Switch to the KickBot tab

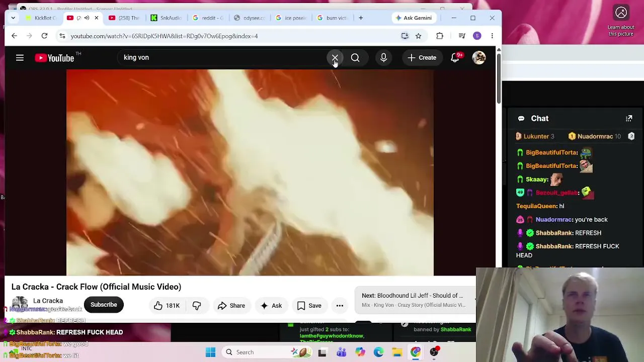[x=41, y=18]
